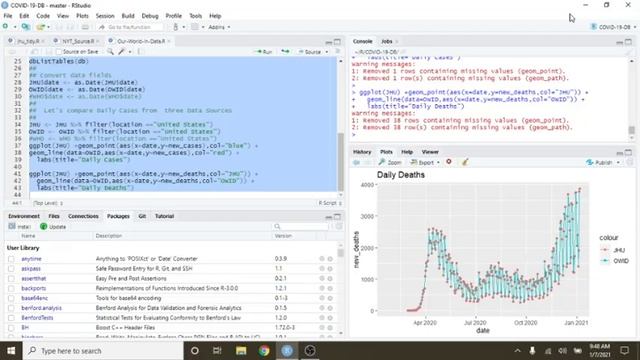640x360 pixels.
Task: Click the version control git icon
Action: pyautogui.click(x=176, y=27)
